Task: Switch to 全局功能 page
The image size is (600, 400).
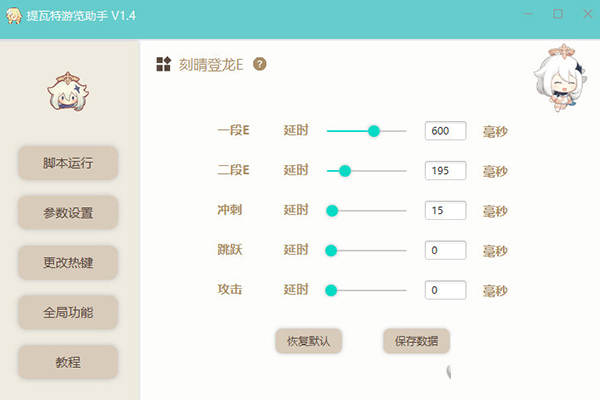Action: click(68, 312)
